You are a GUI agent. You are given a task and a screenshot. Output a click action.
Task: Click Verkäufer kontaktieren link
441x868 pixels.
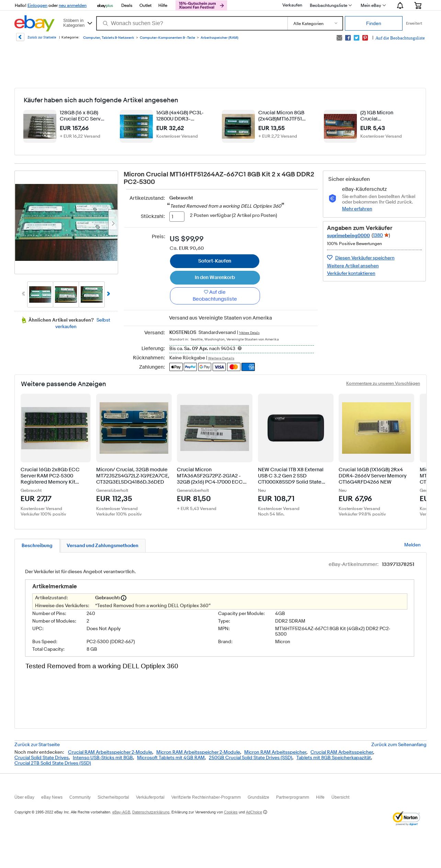pyautogui.click(x=351, y=273)
